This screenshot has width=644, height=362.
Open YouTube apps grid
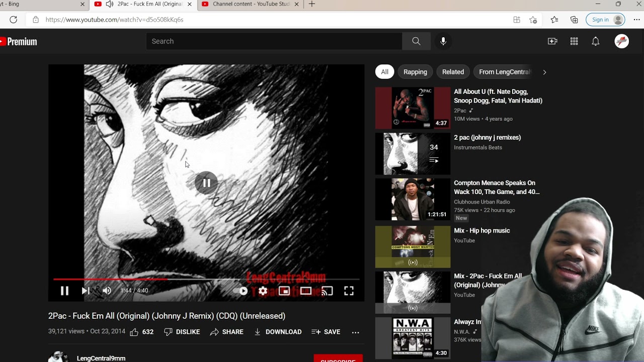click(x=574, y=41)
